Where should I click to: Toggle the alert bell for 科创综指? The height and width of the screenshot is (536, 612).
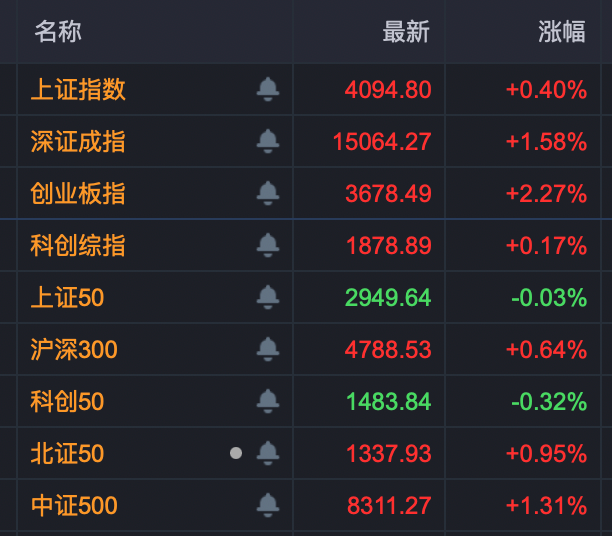click(267, 245)
